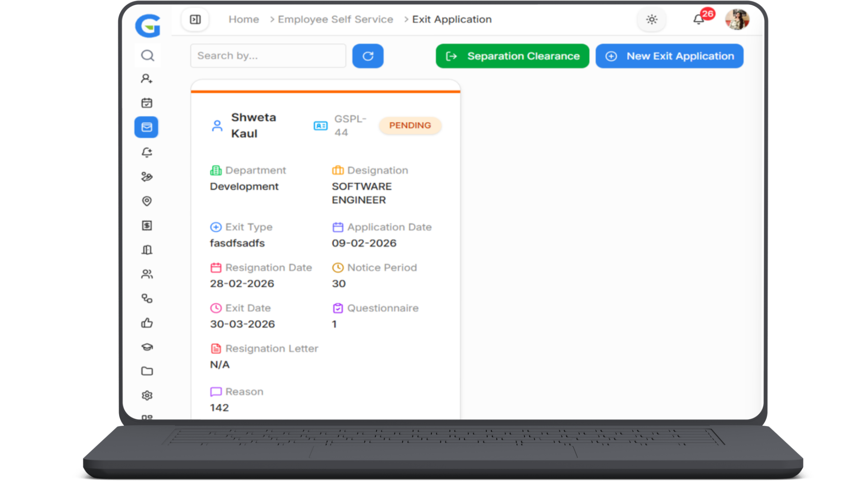
Task: Toggle the light/dark theme sun icon
Action: click(x=651, y=19)
